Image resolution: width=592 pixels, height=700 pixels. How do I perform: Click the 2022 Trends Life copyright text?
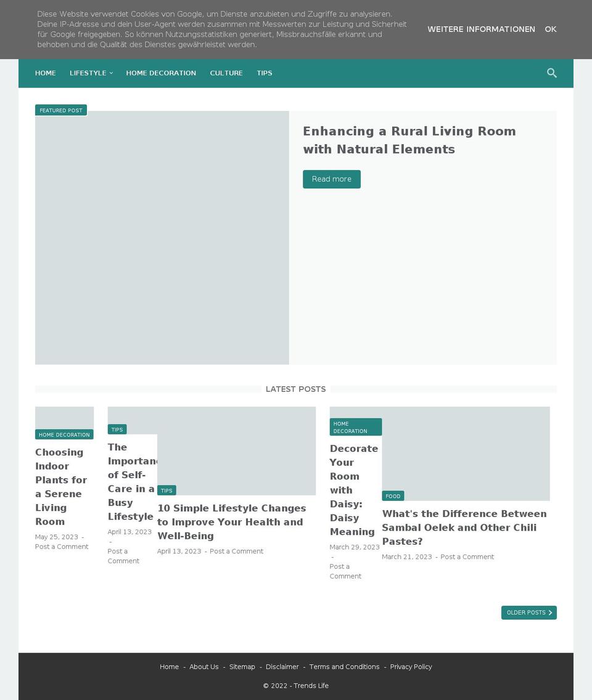click(296, 686)
